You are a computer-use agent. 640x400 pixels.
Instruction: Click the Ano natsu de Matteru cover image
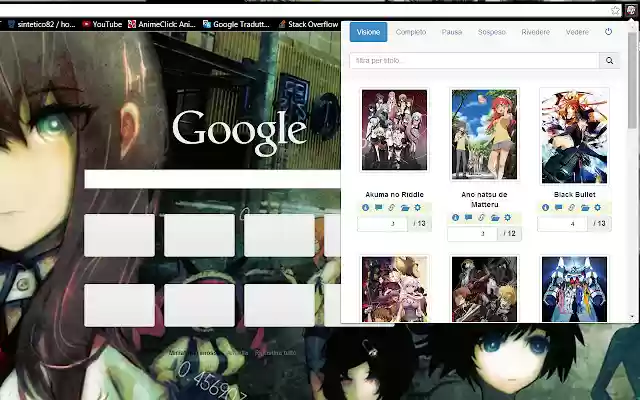pyautogui.click(x=484, y=135)
